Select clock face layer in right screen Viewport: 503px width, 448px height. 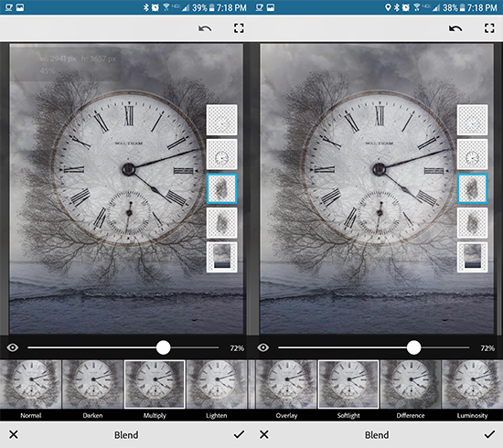(x=472, y=155)
